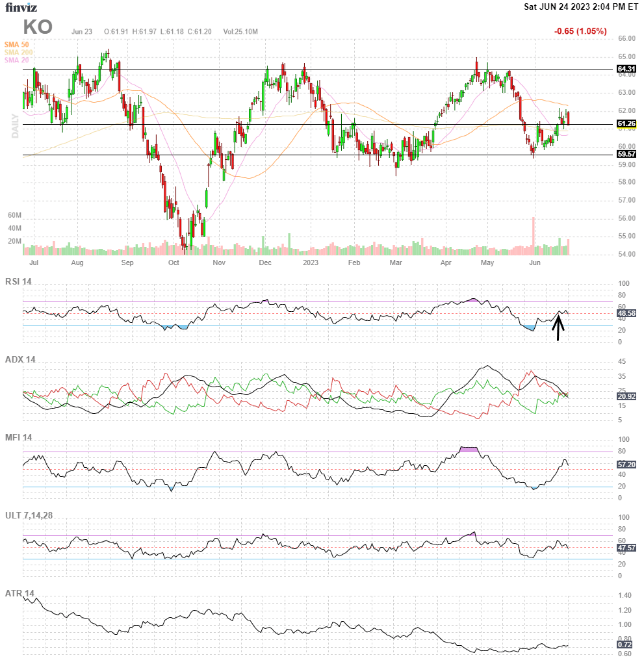
Task: Click the finviz logo
Action: click(21, 7)
